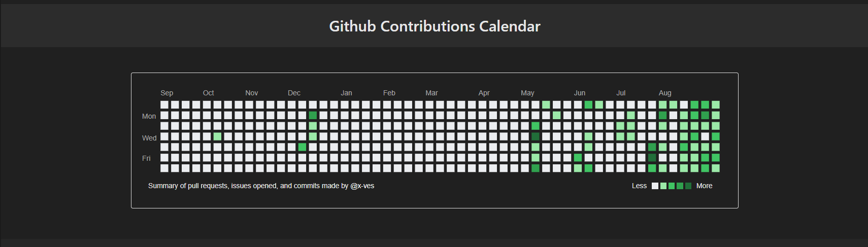Click the darkest green legend swatch beside More

point(688,186)
